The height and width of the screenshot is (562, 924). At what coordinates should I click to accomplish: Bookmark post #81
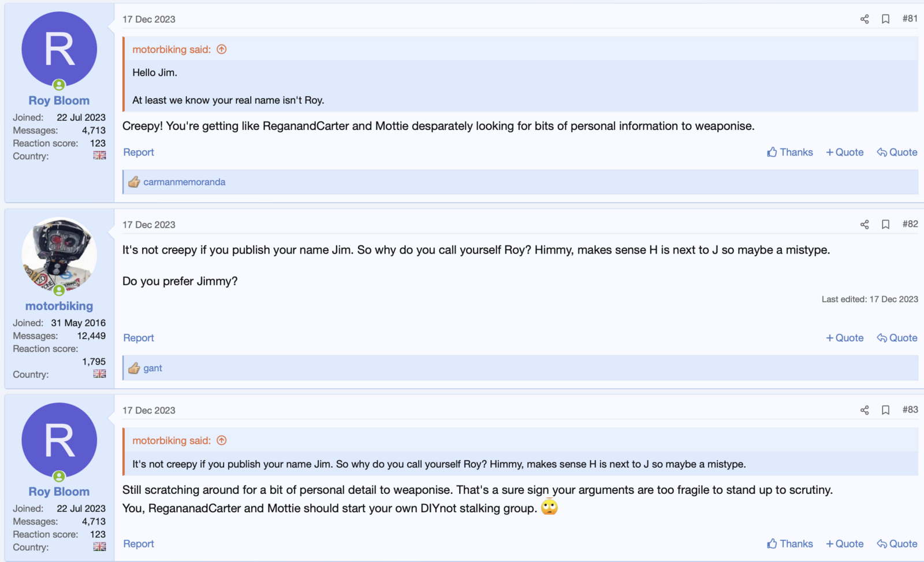click(x=885, y=19)
